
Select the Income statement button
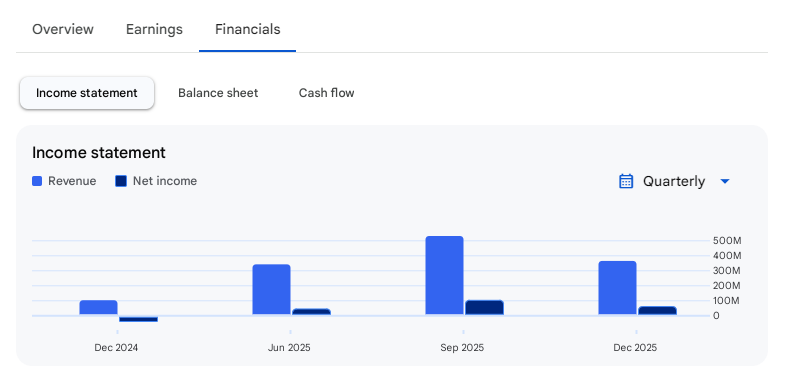point(87,93)
